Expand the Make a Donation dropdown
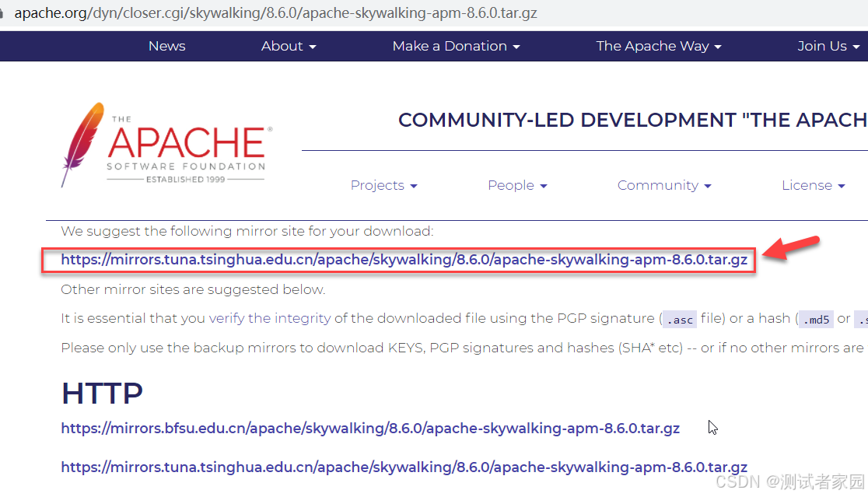 (x=456, y=46)
